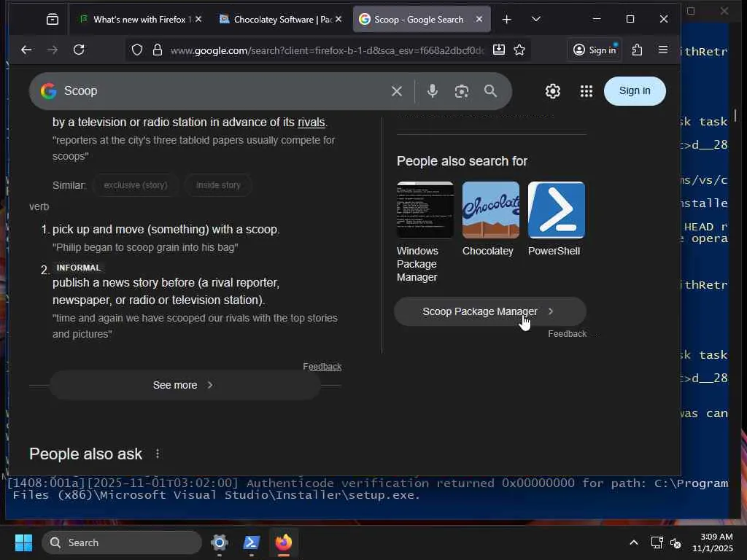747x560 pixels.
Task: Open the Chocolatey thumbnail
Action: 491,209
